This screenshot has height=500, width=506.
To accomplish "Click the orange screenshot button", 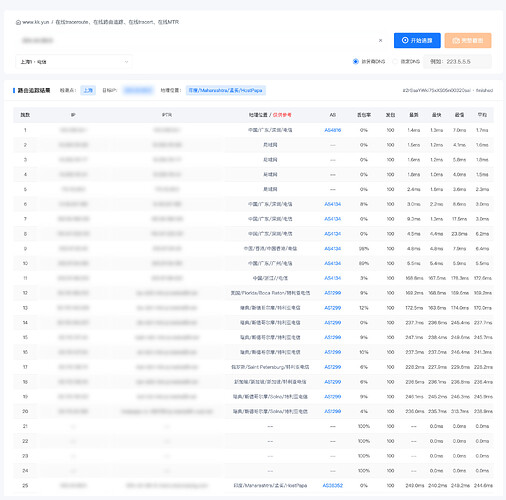I will click(x=468, y=40).
